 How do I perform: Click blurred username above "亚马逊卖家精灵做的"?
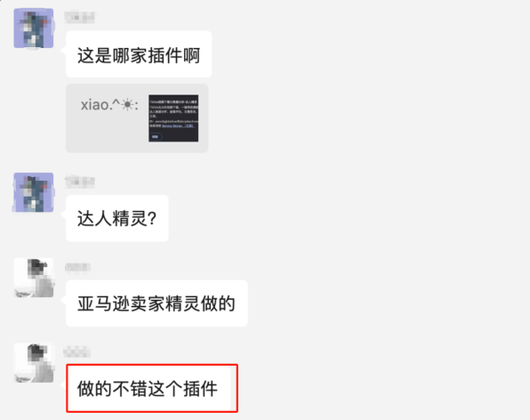77,267
